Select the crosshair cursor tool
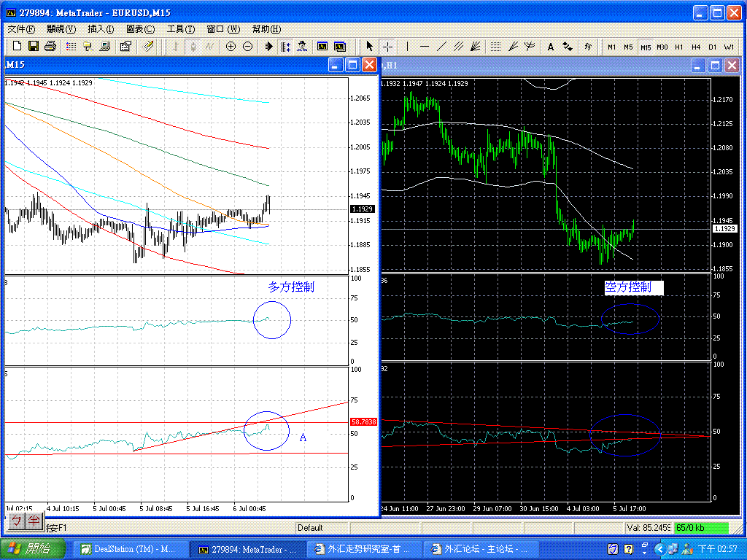This screenshot has width=747, height=560. (388, 47)
